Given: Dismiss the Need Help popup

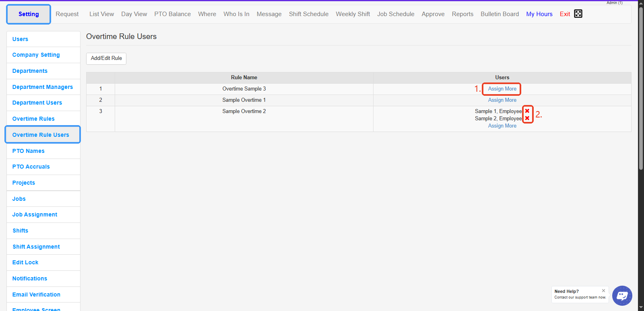Looking at the screenshot, I should (x=603, y=290).
